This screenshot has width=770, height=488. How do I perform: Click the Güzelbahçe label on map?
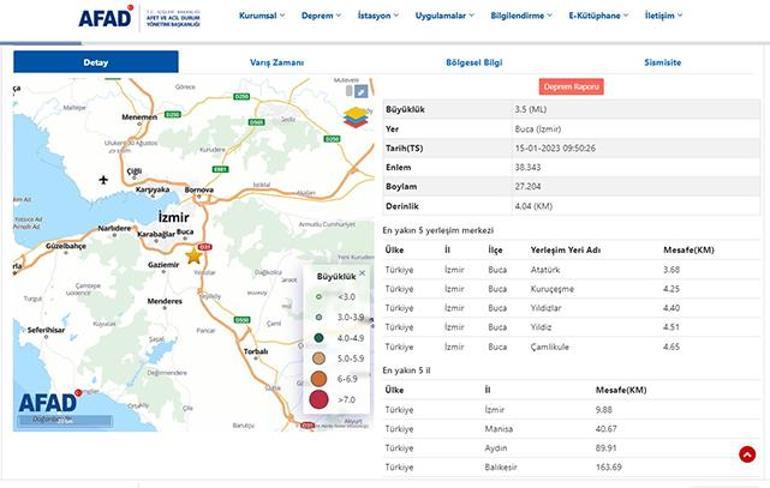(x=66, y=246)
